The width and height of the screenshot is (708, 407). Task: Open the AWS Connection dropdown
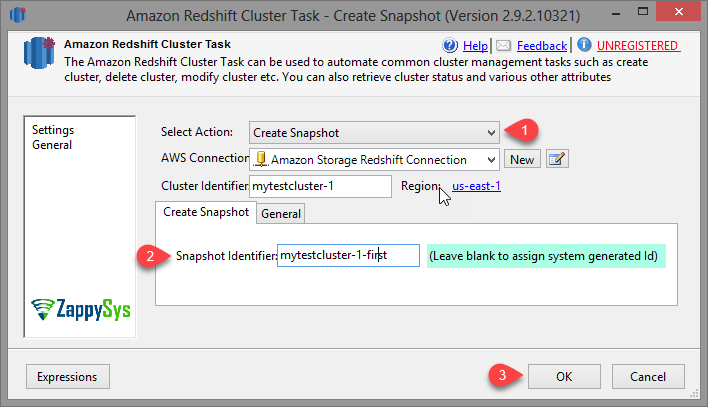point(374,159)
